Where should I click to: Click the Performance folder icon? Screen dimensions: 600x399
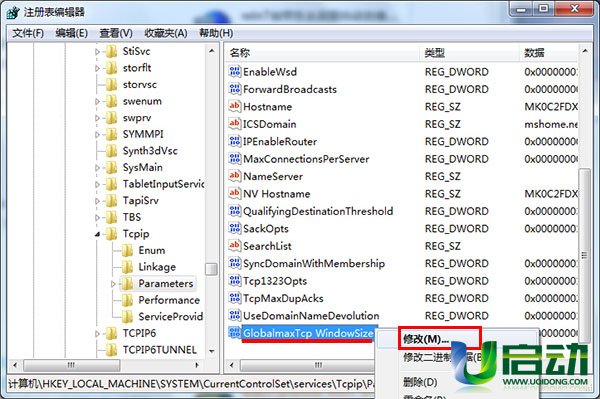pos(127,300)
